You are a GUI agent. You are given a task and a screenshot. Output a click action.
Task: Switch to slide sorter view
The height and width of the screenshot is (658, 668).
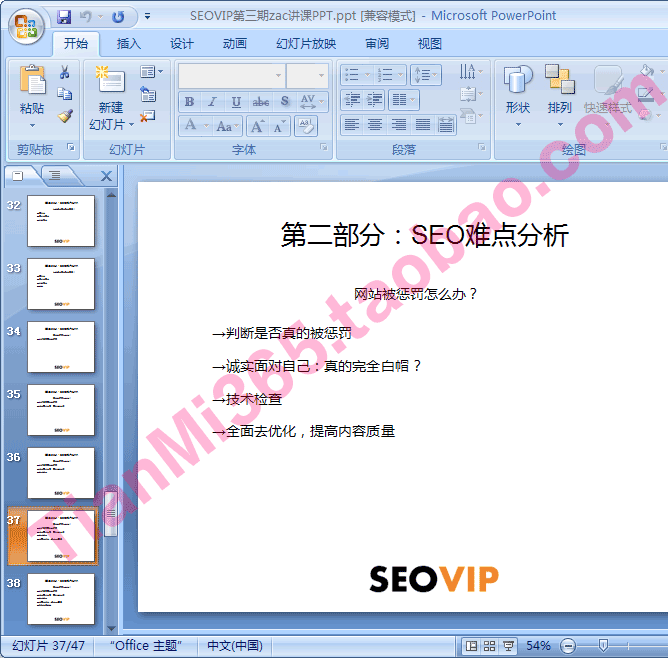click(x=489, y=646)
